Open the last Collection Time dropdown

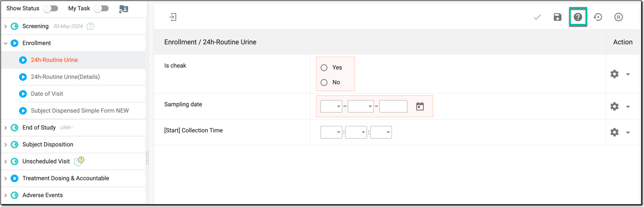point(381,132)
